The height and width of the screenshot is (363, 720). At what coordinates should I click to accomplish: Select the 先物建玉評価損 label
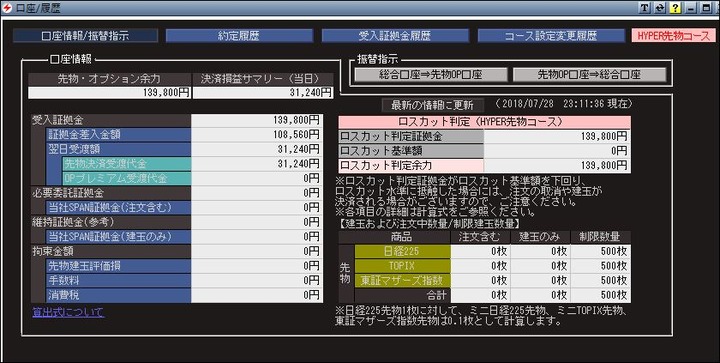[118, 266]
